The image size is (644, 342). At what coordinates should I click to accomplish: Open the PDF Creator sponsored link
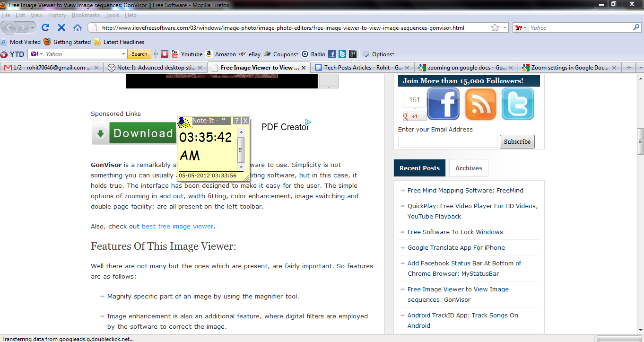[285, 127]
